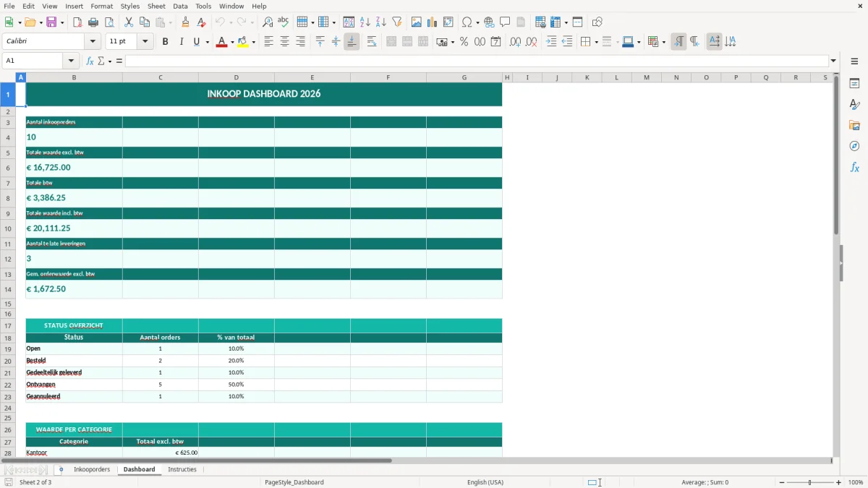Select the Clone Formatting paintbrush
Screen dimensions: 868x488
click(185, 22)
